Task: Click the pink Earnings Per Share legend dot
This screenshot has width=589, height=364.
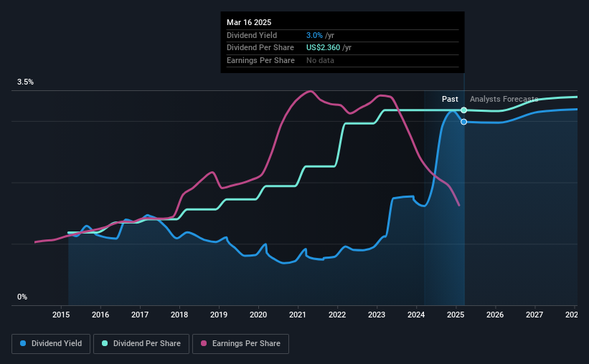Action: point(204,343)
